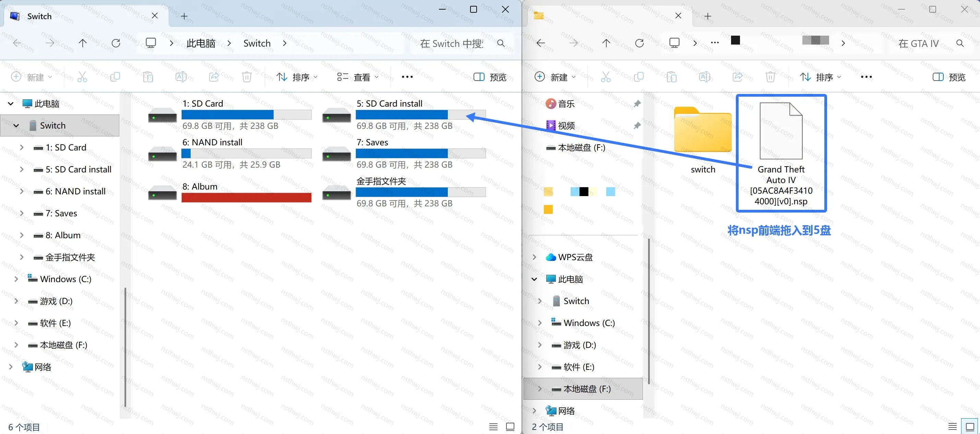980x434 pixels.
Task: Select 8: Album tree item
Action: pyautogui.click(x=63, y=235)
